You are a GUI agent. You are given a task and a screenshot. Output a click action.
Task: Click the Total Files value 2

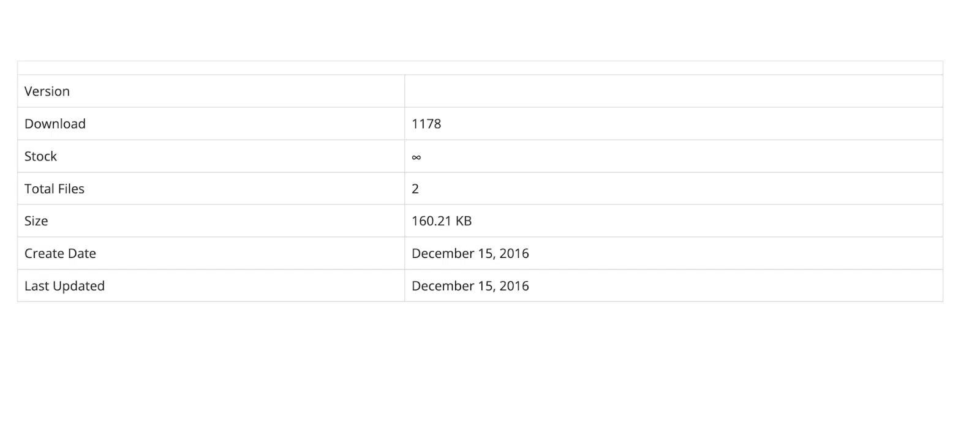click(415, 189)
